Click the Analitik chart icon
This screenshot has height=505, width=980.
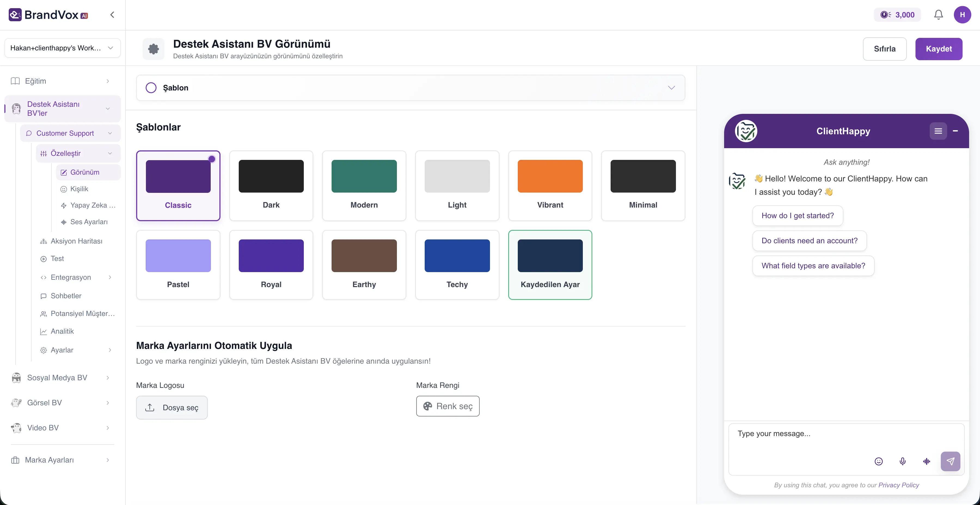pyautogui.click(x=43, y=331)
